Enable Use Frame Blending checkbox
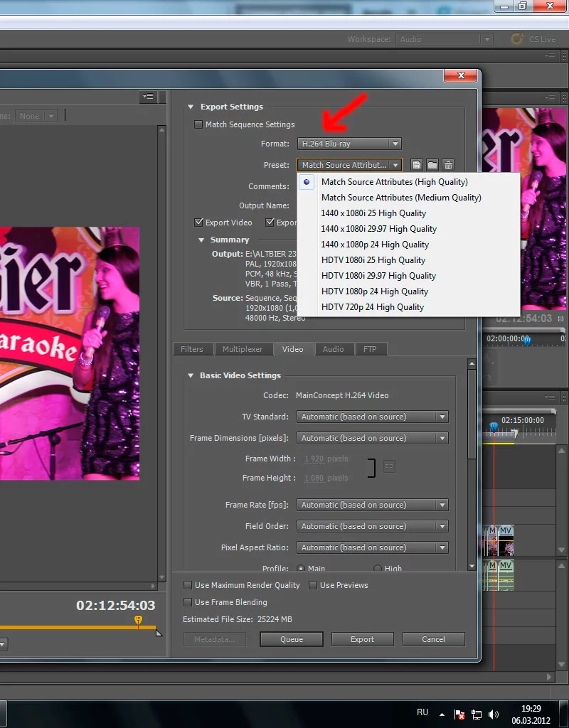The height and width of the screenshot is (728, 569). pos(188,602)
